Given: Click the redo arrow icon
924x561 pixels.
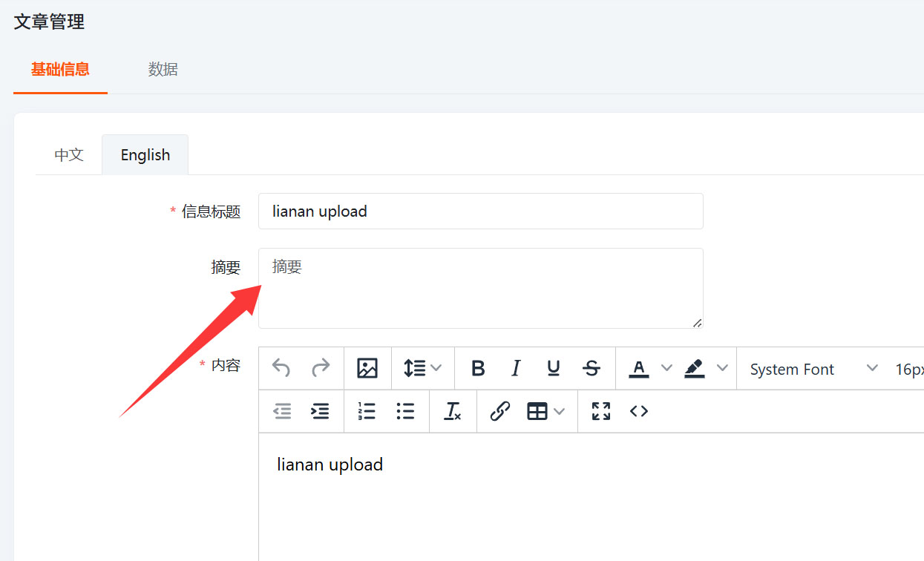Looking at the screenshot, I should click(321, 368).
